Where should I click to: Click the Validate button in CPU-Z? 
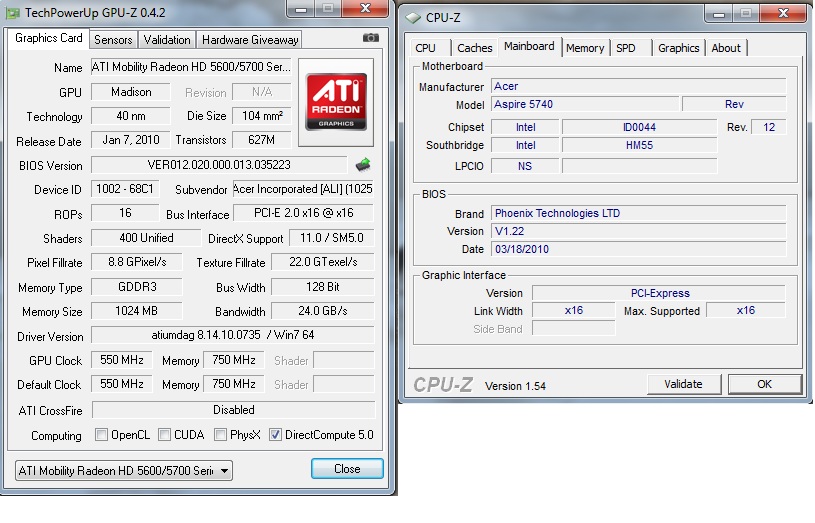tap(683, 384)
